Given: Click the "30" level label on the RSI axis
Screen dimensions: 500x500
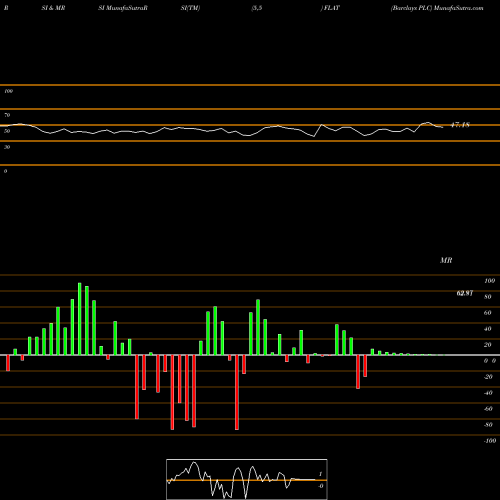Looking at the screenshot, I should tap(7, 147).
